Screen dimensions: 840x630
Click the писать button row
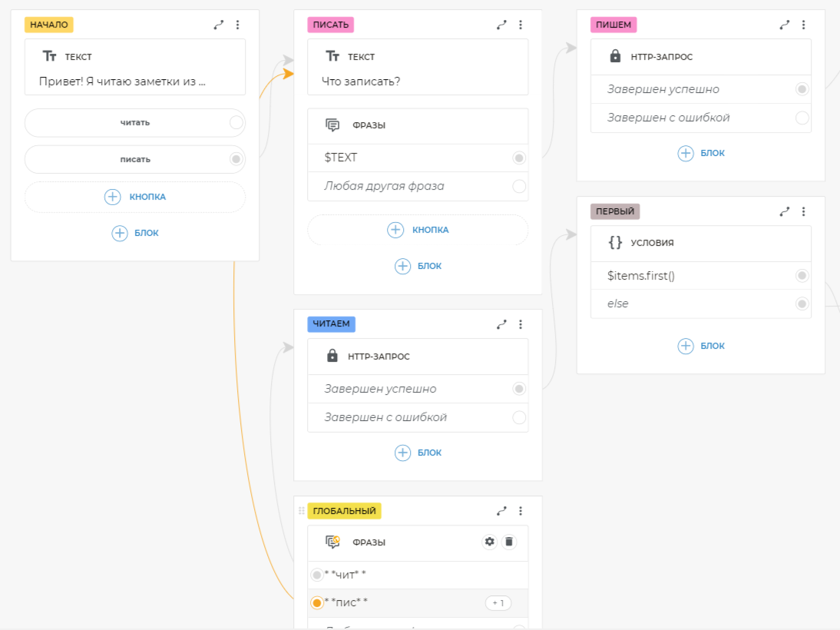135,160
